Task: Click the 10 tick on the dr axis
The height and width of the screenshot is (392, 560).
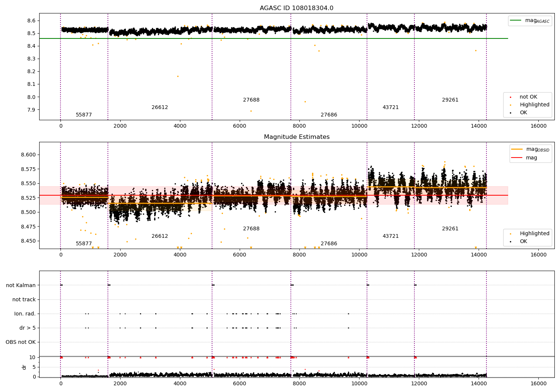Action: tap(32, 357)
